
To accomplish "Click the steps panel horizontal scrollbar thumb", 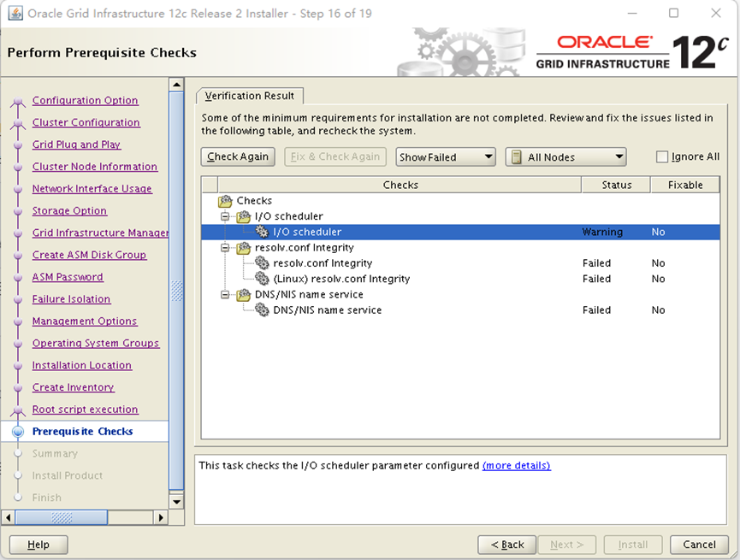I will click(x=62, y=517).
